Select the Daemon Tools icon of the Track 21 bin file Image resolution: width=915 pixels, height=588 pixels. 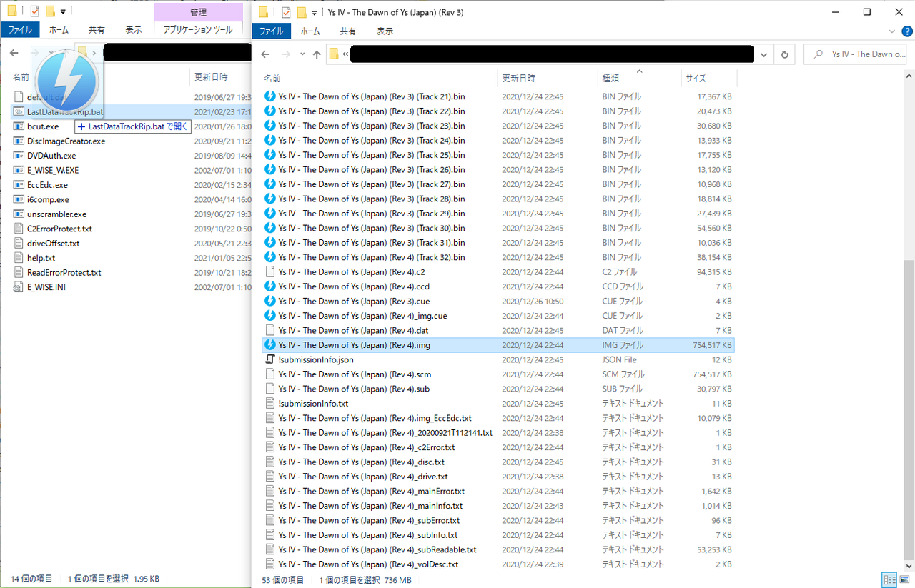point(270,96)
